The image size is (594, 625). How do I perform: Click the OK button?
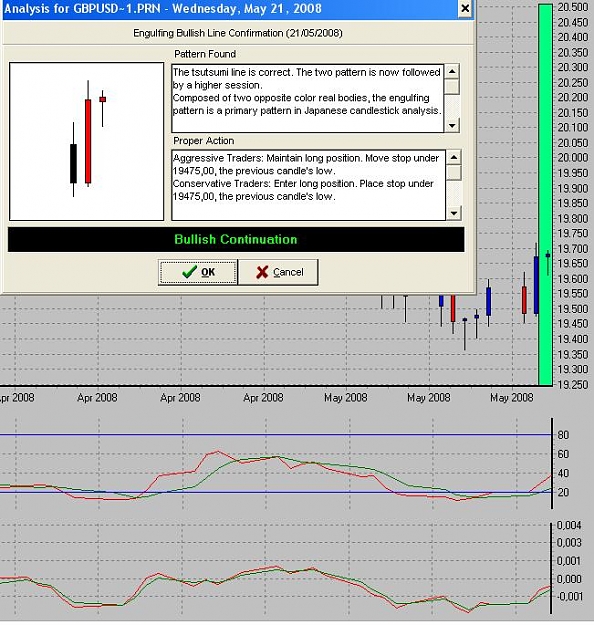(198, 272)
